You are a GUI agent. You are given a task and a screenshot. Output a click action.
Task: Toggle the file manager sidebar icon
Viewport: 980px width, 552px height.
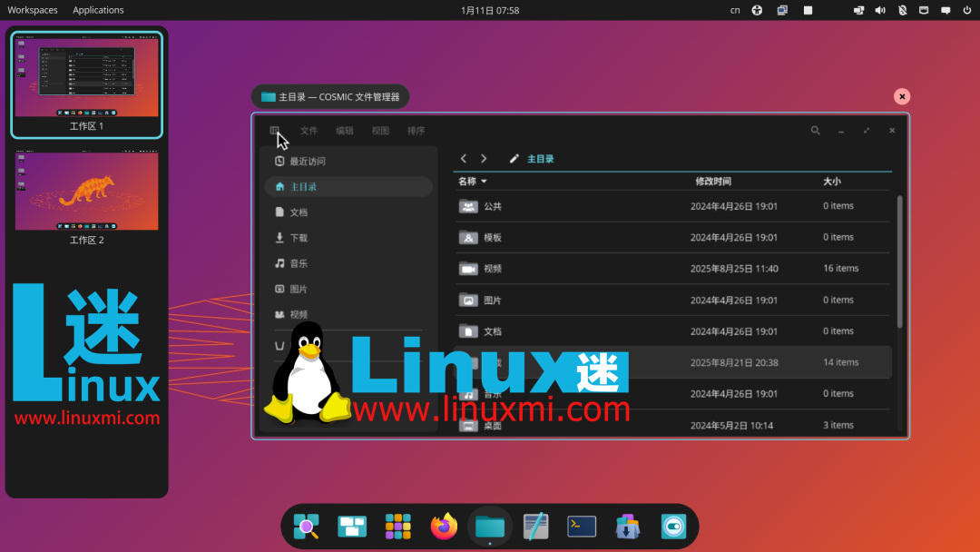tap(274, 130)
